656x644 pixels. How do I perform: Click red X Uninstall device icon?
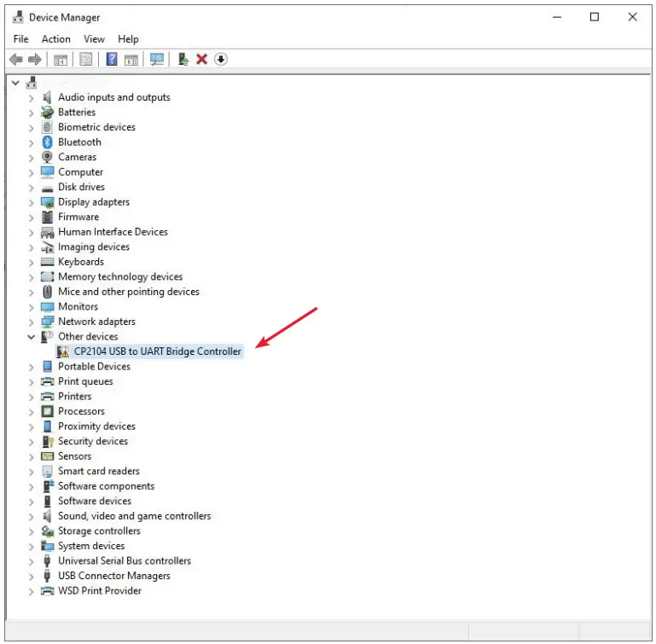tap(201, 60)
